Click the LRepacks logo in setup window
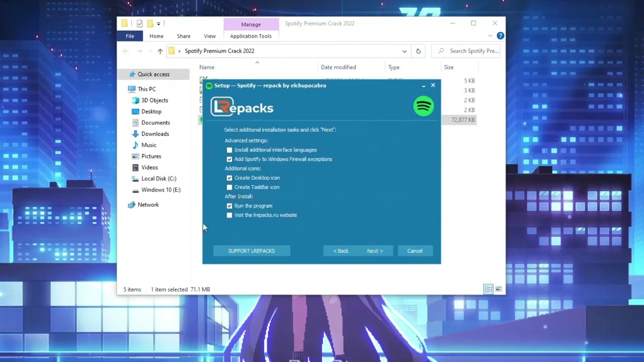 point(242,107)
